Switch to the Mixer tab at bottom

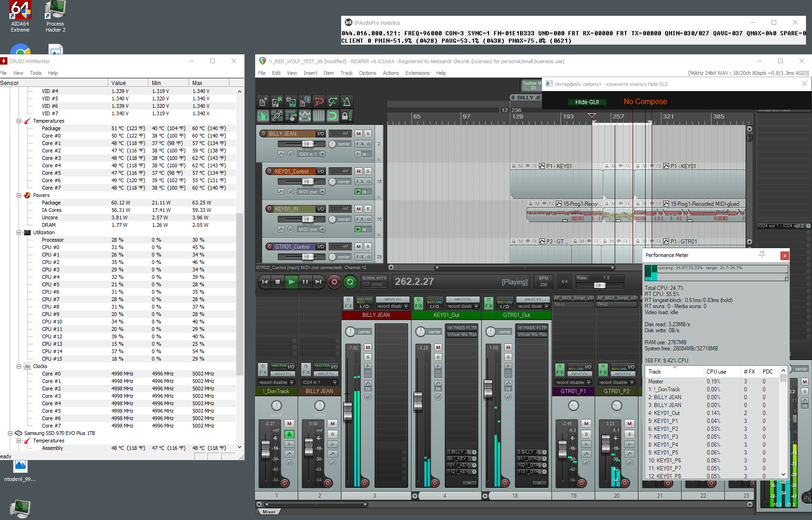pyautogui.click(x=269, y=512)
